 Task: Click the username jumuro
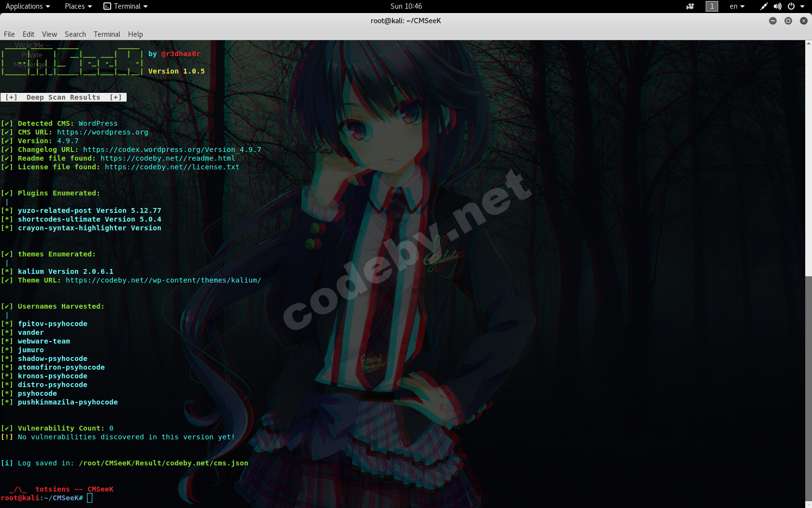(31, 350)
